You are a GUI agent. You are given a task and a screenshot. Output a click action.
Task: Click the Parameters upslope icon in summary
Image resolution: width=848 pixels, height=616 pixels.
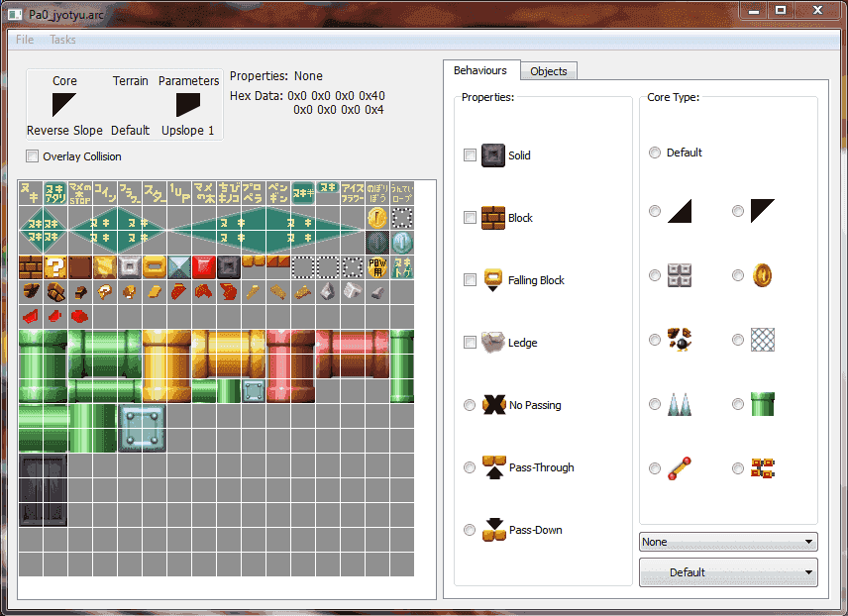coord(188,104)
